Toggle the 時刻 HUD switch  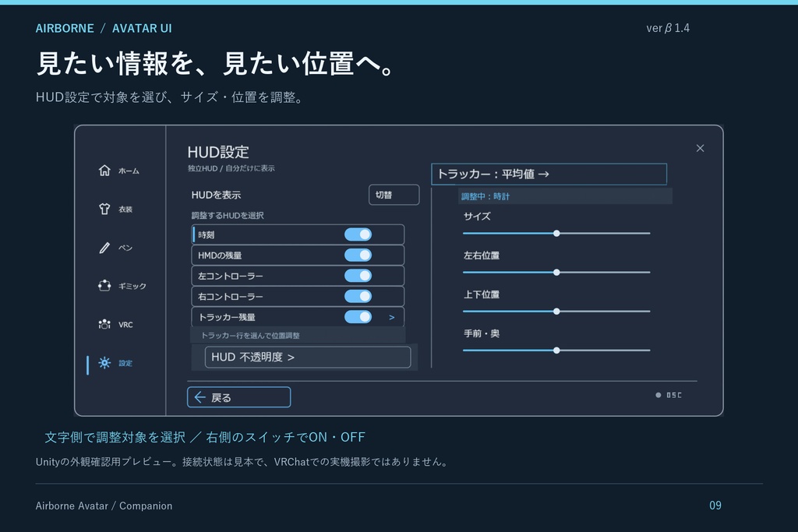[x=358, y=234]
